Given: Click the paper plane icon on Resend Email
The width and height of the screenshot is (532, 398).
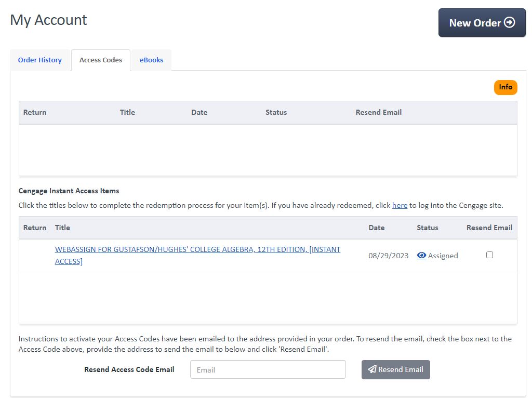Looking at the screenshot, I should (x=372, y=369).
